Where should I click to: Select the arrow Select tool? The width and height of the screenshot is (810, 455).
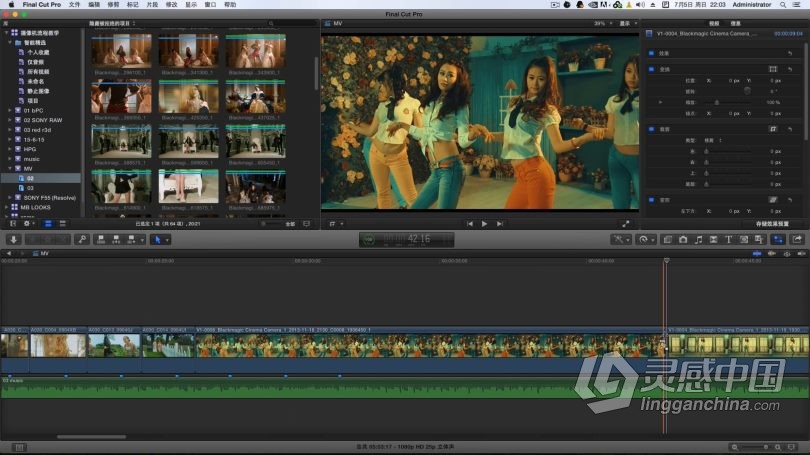click(158, 240)
